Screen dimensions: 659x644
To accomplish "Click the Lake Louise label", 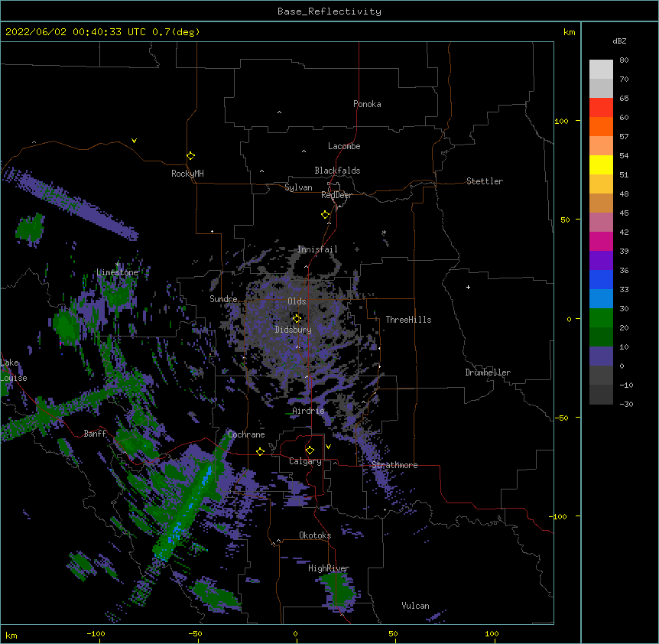I will coord(13,370).
